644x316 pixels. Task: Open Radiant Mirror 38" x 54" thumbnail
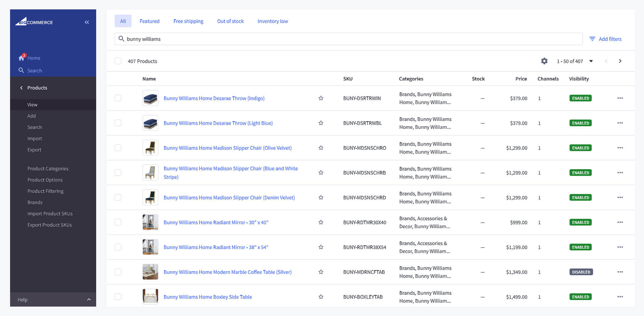coord(150,247)
